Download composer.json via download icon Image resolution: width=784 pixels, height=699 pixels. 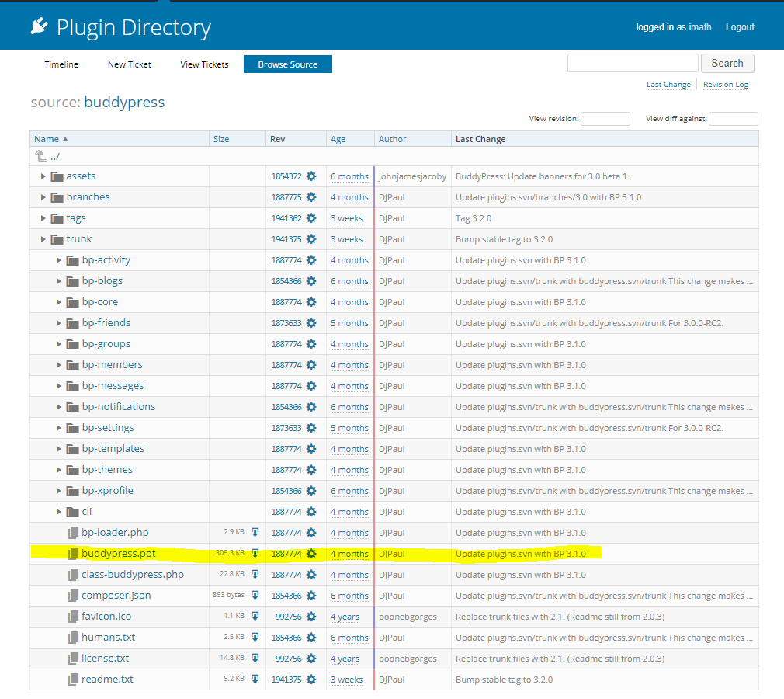click(x=255, y=596)
